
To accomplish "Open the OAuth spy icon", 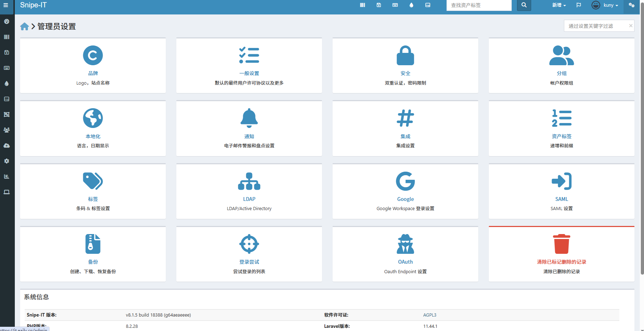I will click(x=405, y=244).
